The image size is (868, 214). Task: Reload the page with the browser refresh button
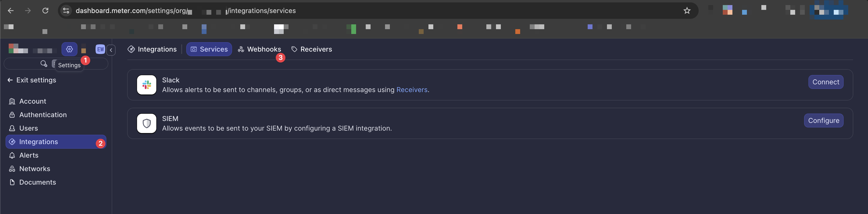click(45, 11)
